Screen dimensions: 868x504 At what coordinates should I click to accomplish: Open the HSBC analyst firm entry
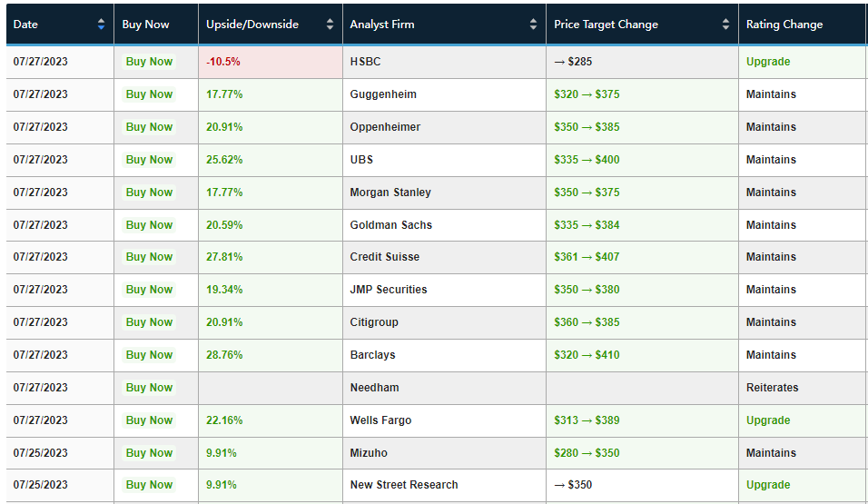click(x=366, y=62)
